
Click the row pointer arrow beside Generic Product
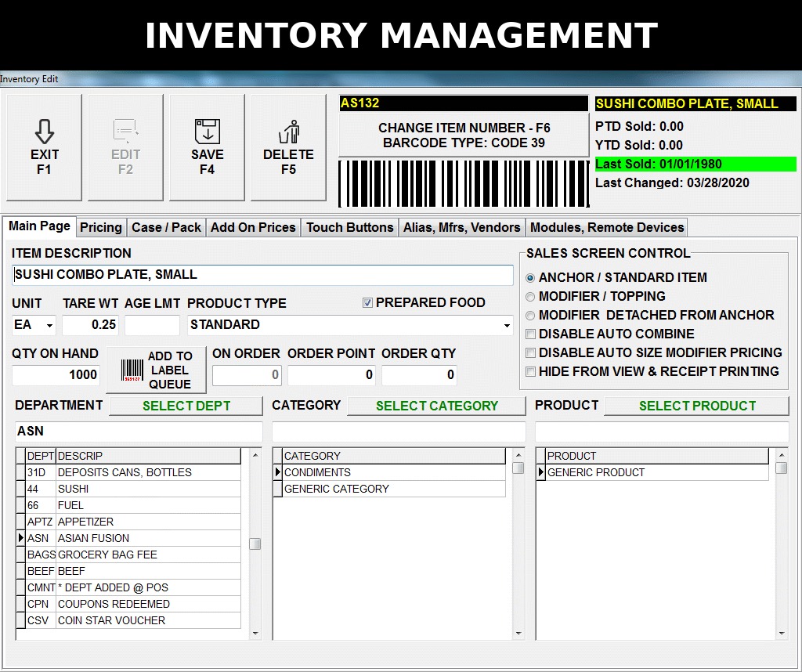coord(540,472)
